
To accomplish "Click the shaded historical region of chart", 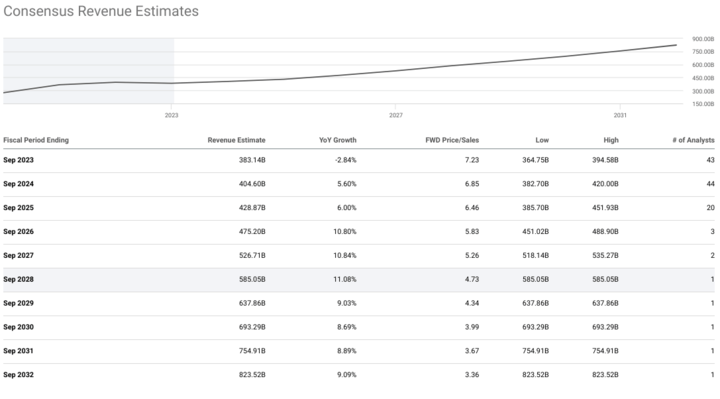I will 89,71.
